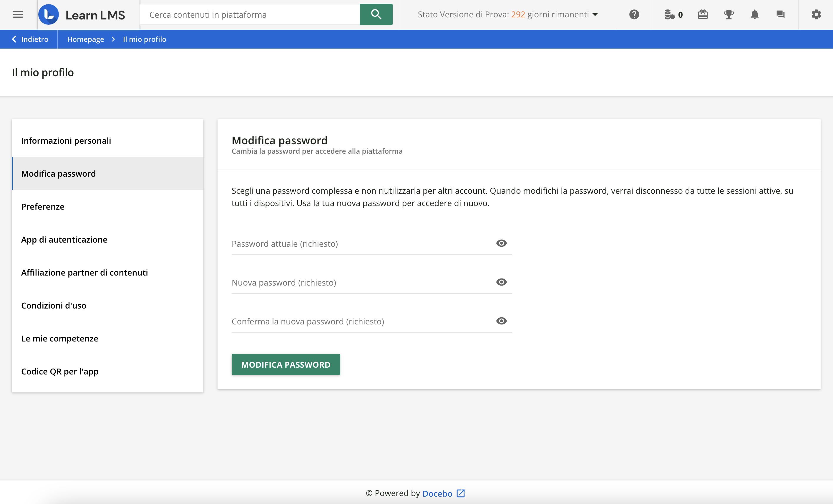This screenshot has width=833, height=504.
Task: Click the Homepage breadcrumb link
Action: (86, 39)
